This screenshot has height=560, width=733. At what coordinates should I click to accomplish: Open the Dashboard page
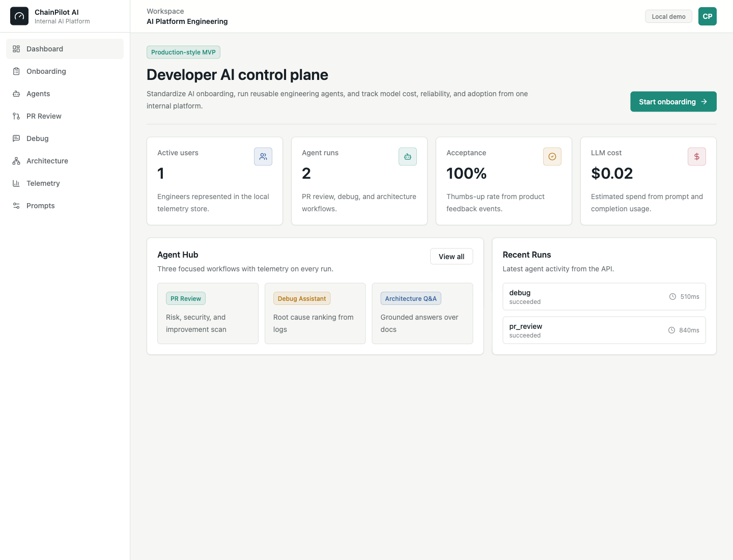(x=65, y=49)
